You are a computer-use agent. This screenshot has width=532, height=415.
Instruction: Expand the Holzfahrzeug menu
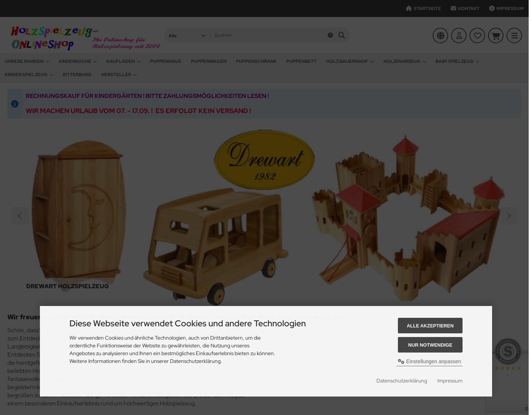(405, 61)
